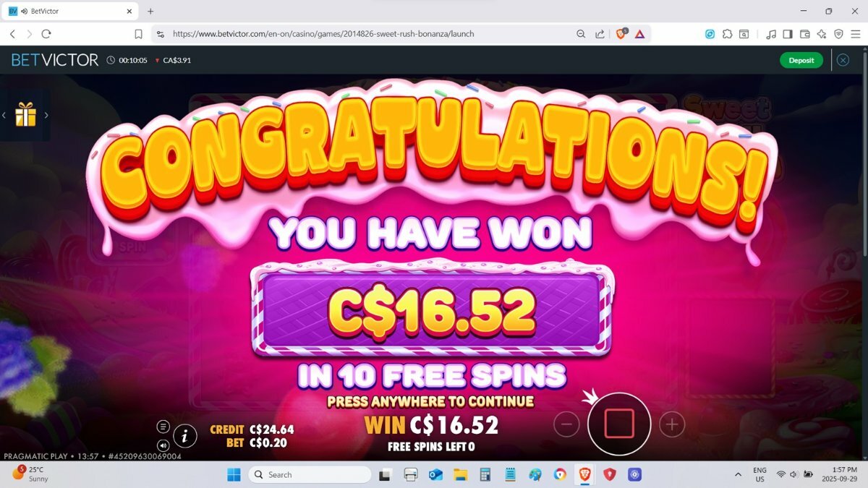Close the game with the circled X
The image size is (868, 488).
coord(843,60)
